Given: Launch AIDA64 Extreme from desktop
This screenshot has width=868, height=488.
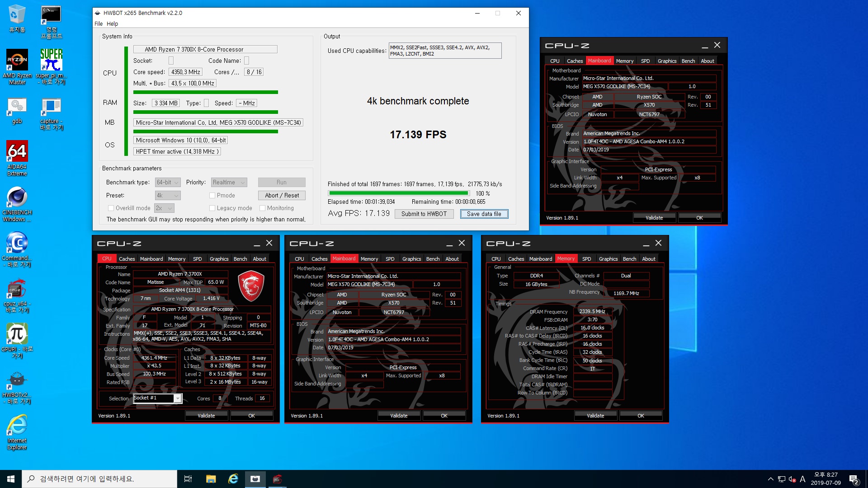Looking at the screenshot, I should pos(17,158).
